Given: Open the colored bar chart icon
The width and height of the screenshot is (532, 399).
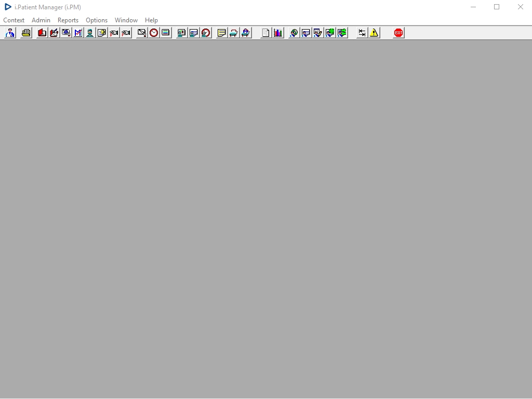Looking at the screenshot, I should (278, 33).
